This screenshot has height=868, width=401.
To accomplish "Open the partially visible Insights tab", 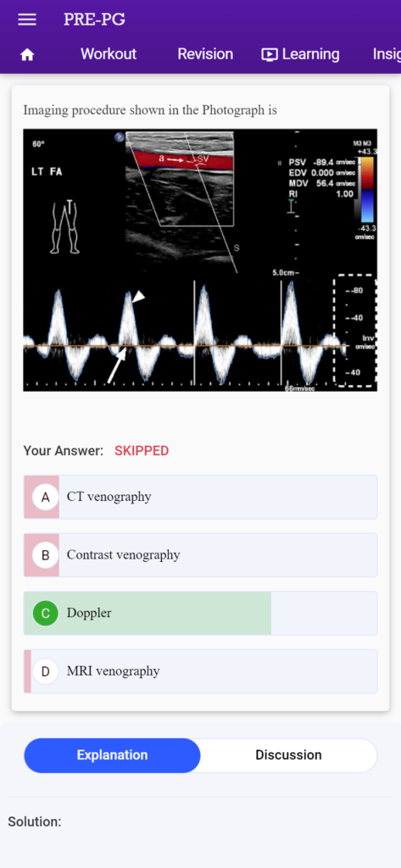I will (387, 54).
